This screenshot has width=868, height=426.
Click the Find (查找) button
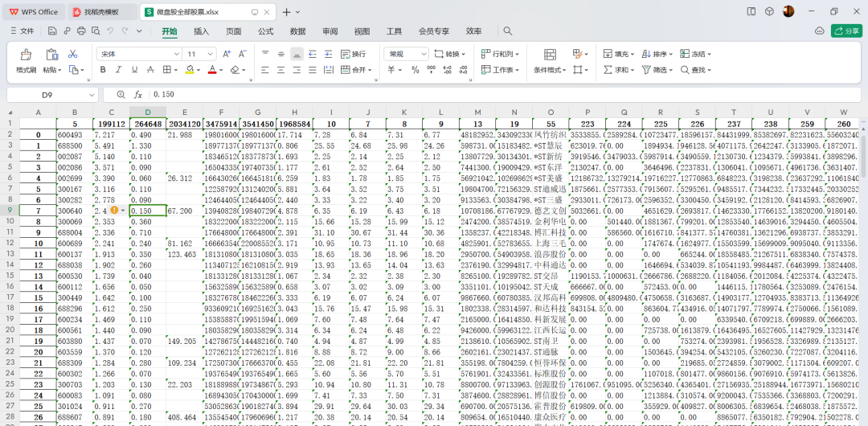pos(696,70)
